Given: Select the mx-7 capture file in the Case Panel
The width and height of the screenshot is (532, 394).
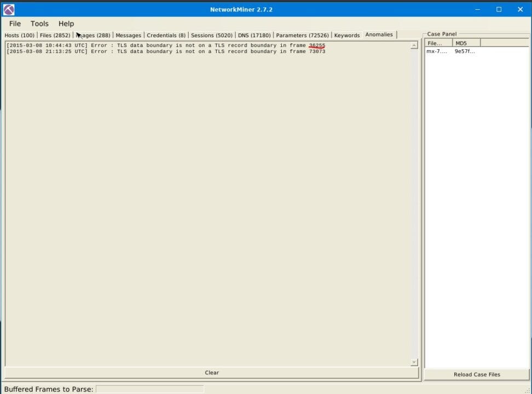Looking at the screenshot, I should click(435, 51).
